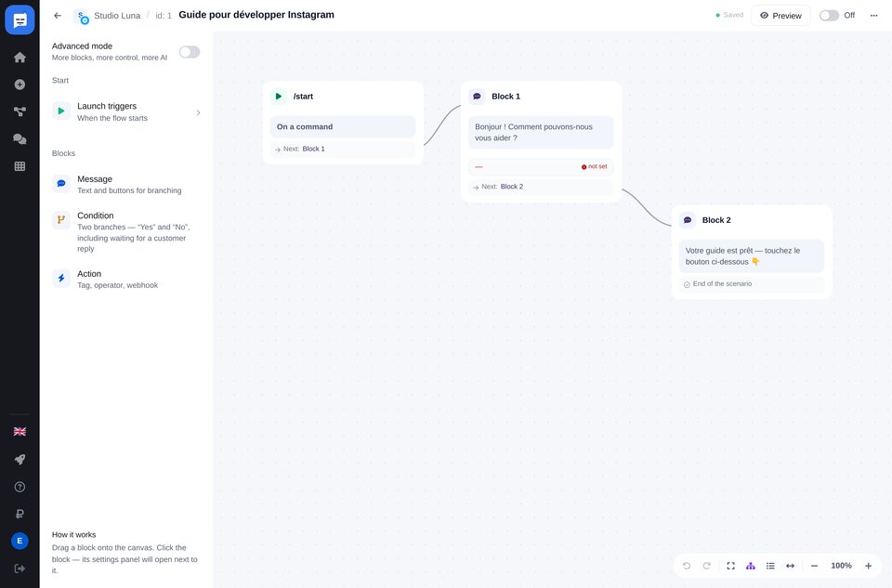
Task: Click the /start play icon
Action: (x=279, y=96)
